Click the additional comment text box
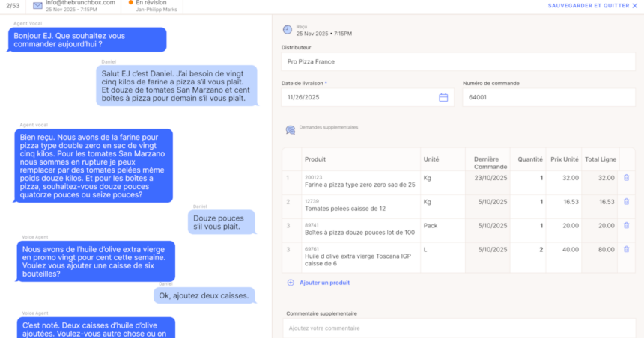The image size is (644, 338). pos(458,328)
